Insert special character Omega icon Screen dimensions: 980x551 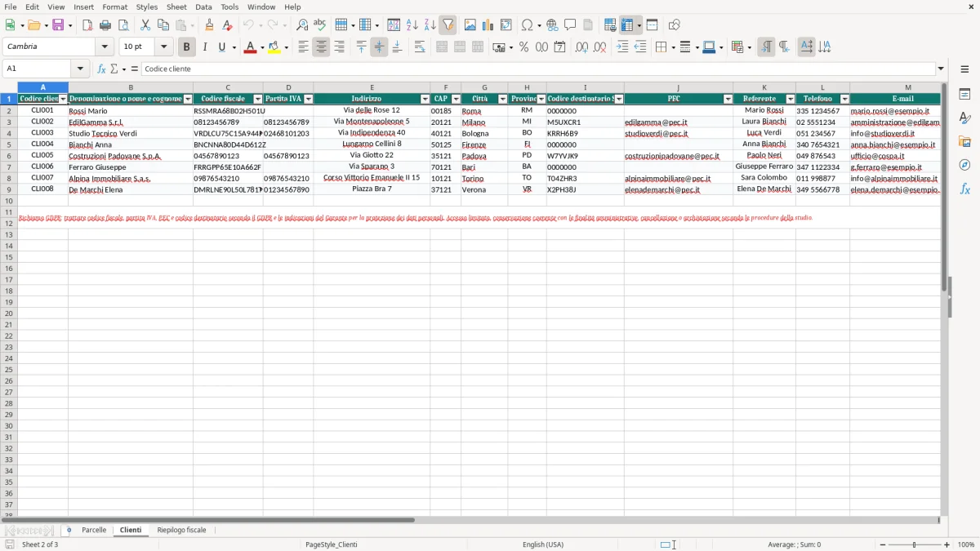point(527,25)
